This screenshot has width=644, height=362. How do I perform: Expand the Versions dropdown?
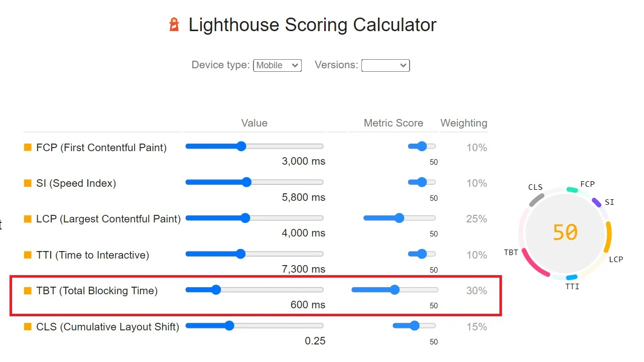click(x=385, y=65)
